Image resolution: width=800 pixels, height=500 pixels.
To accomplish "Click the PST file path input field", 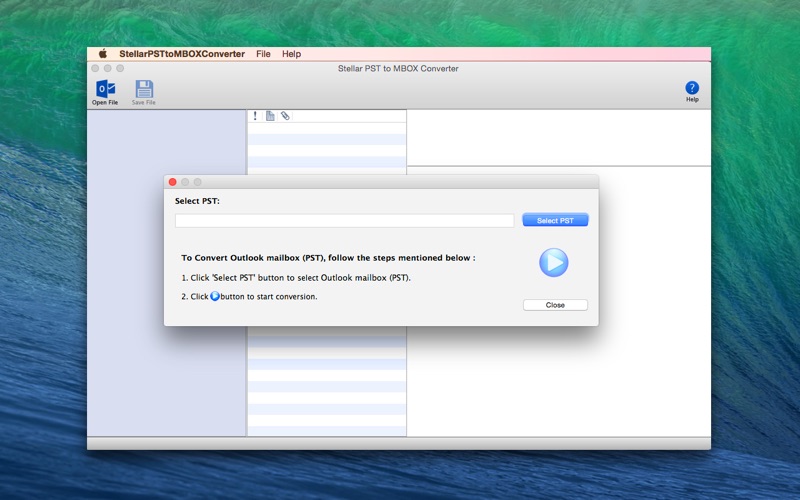I will [x=344, y=220].
